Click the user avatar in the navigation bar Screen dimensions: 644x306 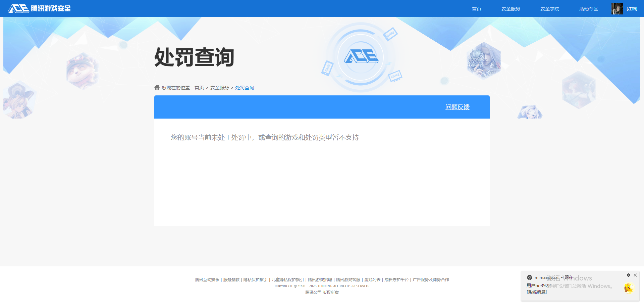click(617, 8)
